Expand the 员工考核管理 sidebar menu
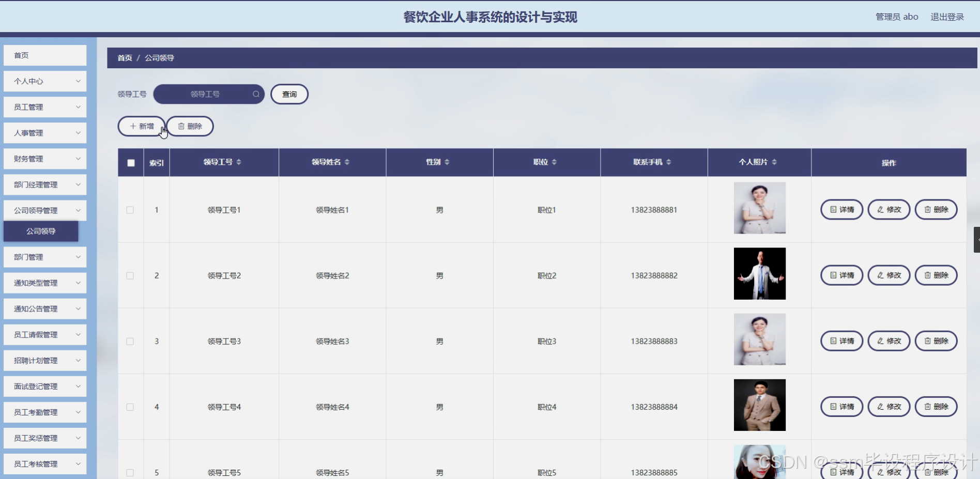980x479 pixels. coord(45,463)
